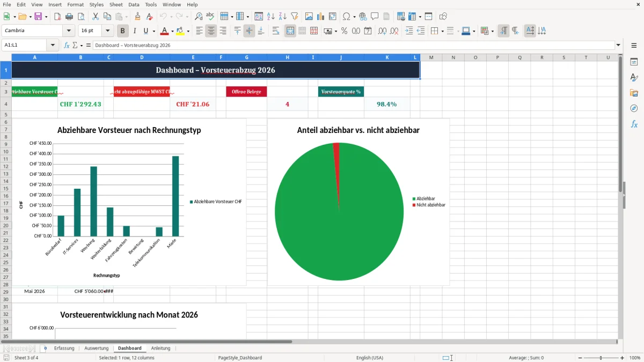
Task: Click Add Decimal Place icon
Action: coord(382,31)
